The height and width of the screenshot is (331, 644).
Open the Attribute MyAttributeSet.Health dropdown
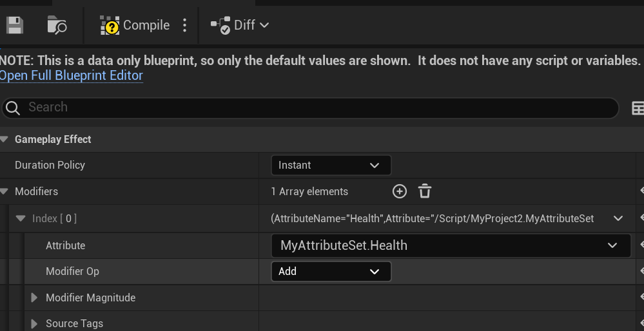(451, 245)
